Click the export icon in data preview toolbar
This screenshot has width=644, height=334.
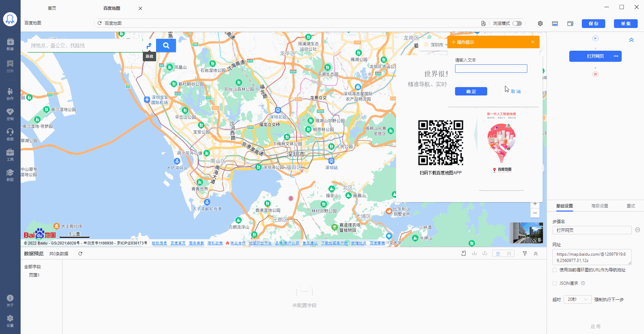pyautogui.click(x=485, y=254)
